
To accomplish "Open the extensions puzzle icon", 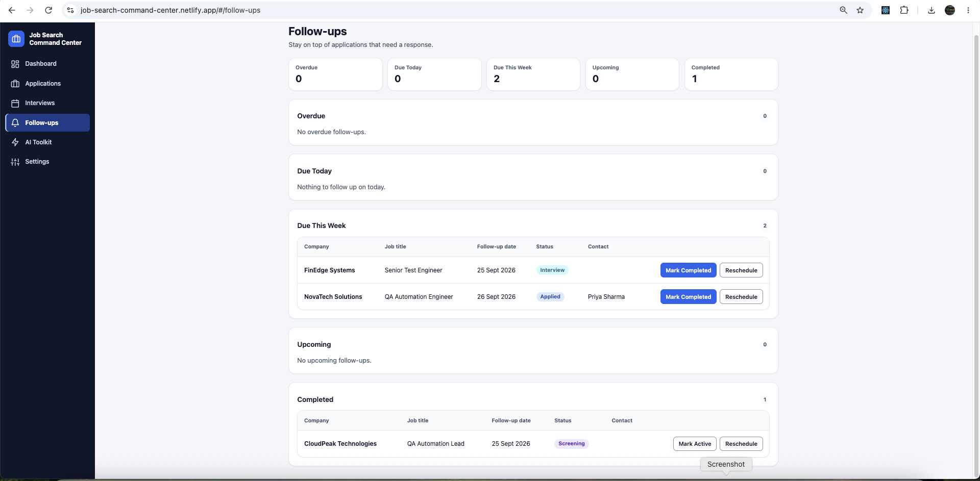I will pyautogui.click(x=904, y=10).
